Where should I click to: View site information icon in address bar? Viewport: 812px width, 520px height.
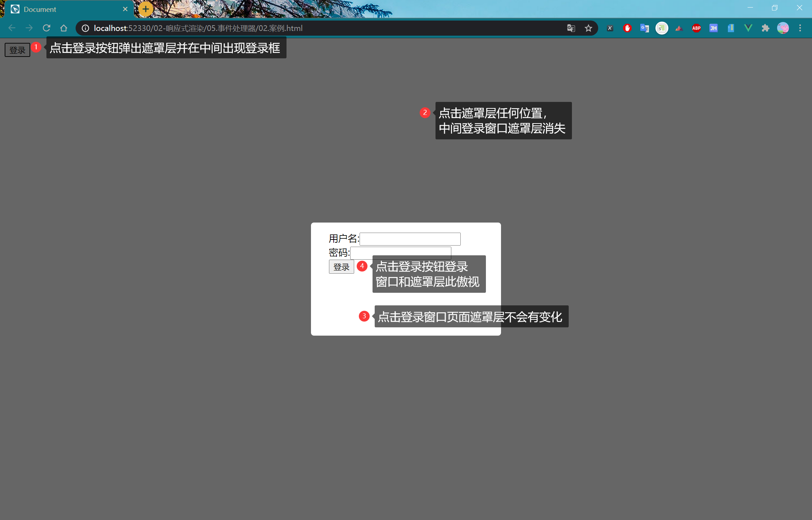point(85,28)
